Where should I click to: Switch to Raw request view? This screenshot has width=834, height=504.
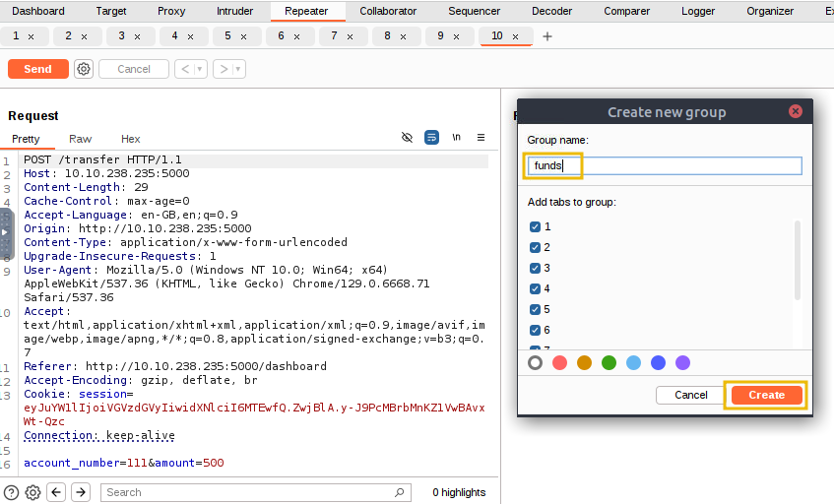click(x=81, y=140)
